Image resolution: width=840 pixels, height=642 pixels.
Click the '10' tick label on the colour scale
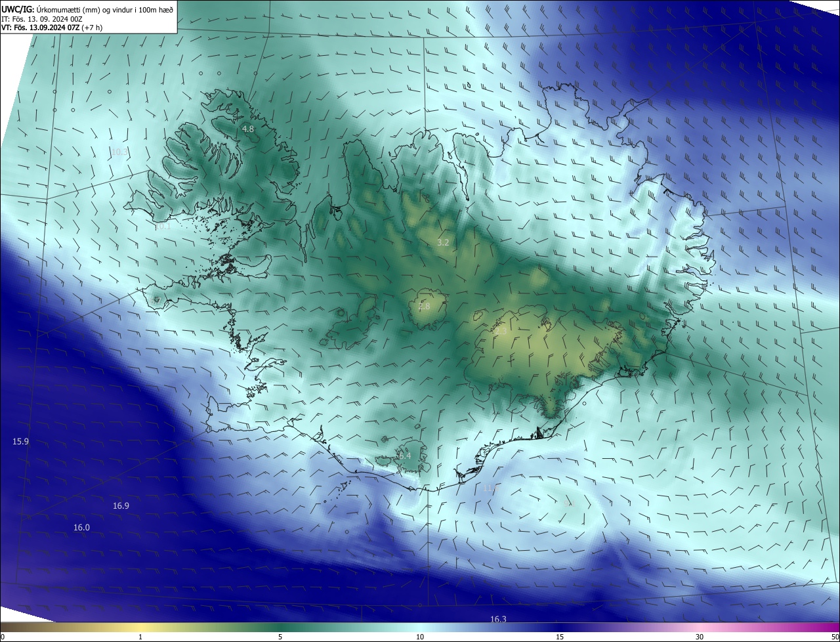click(x=420, y=637)
